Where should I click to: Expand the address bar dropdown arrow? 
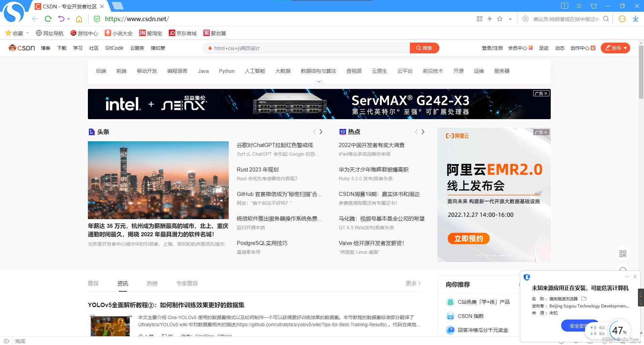[x=510, y=19]
